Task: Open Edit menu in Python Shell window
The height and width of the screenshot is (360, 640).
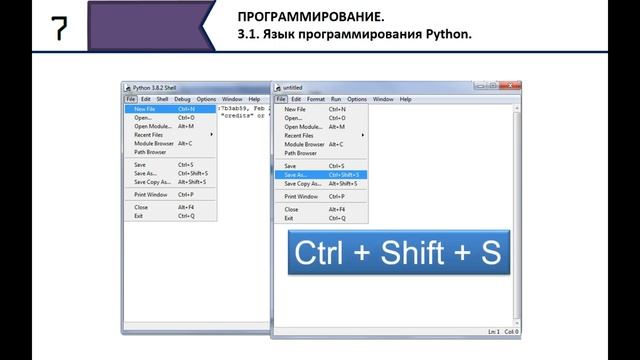Action: pyautogui.click(x=145, y=99)
